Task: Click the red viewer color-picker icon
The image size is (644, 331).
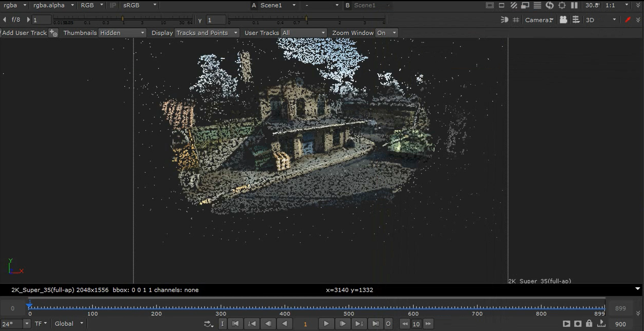Action: [627, 20]
